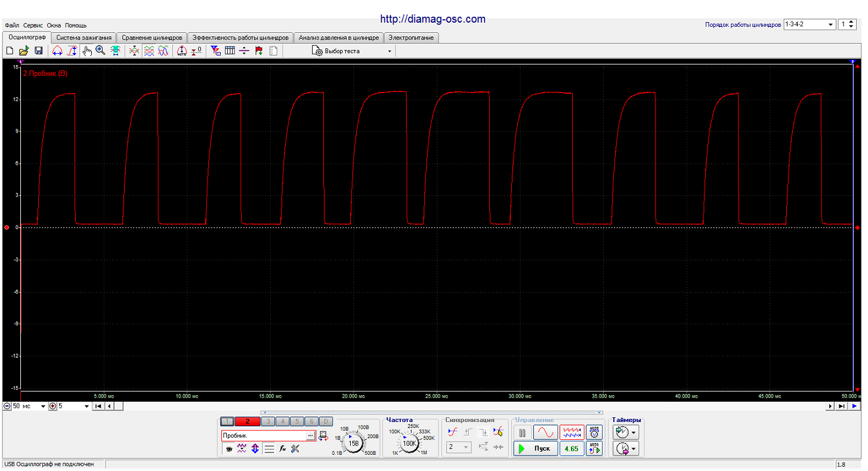Select the vertical measurement cursor tool

tap(72, 51)
